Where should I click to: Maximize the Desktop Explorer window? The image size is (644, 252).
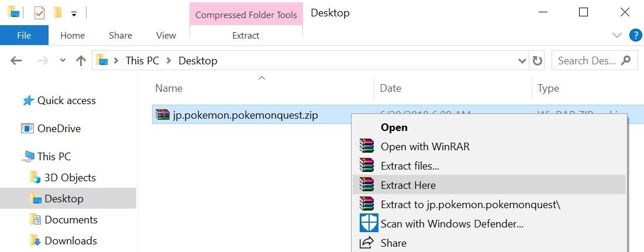tap(583, 12)
